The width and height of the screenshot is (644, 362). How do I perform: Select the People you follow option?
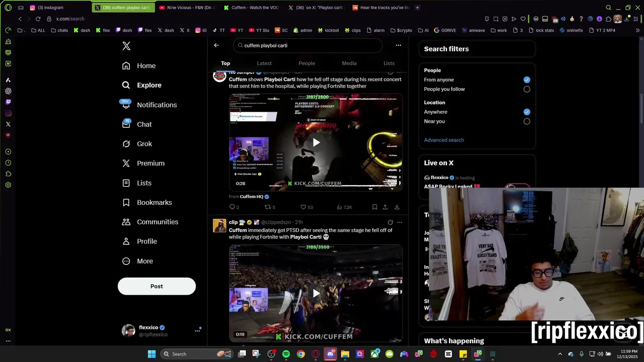pyautogui.click(x=527, y=89)
